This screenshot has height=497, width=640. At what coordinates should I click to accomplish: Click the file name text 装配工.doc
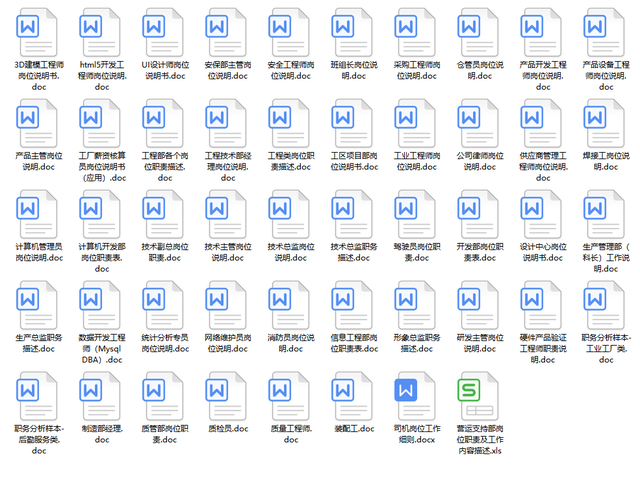point(354,428)
